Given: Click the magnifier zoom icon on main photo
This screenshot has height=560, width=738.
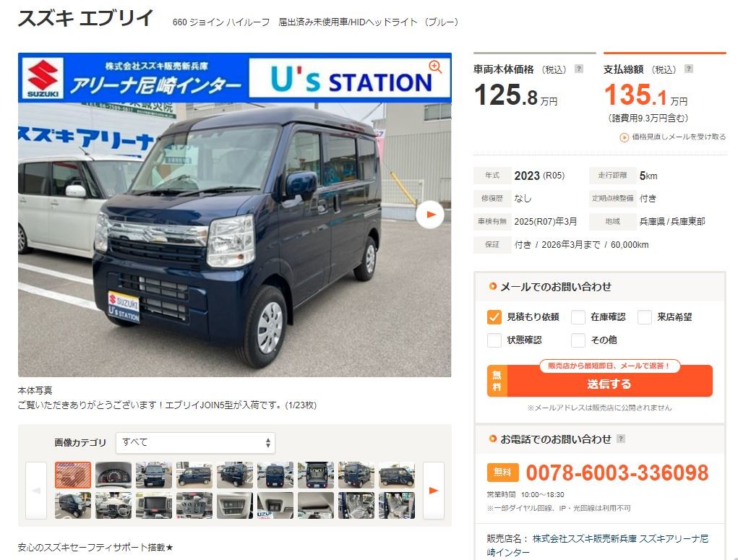Looking at the screenshot, I should (x=435, y=66).
